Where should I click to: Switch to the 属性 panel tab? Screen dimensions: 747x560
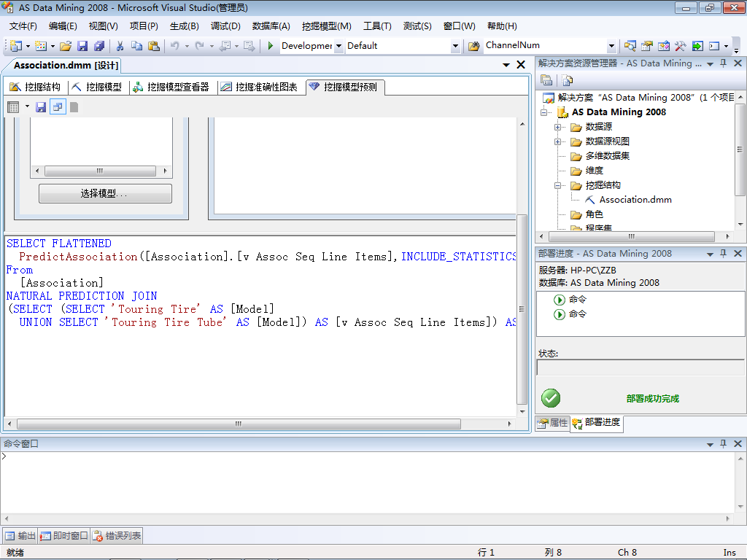(553, 422)
